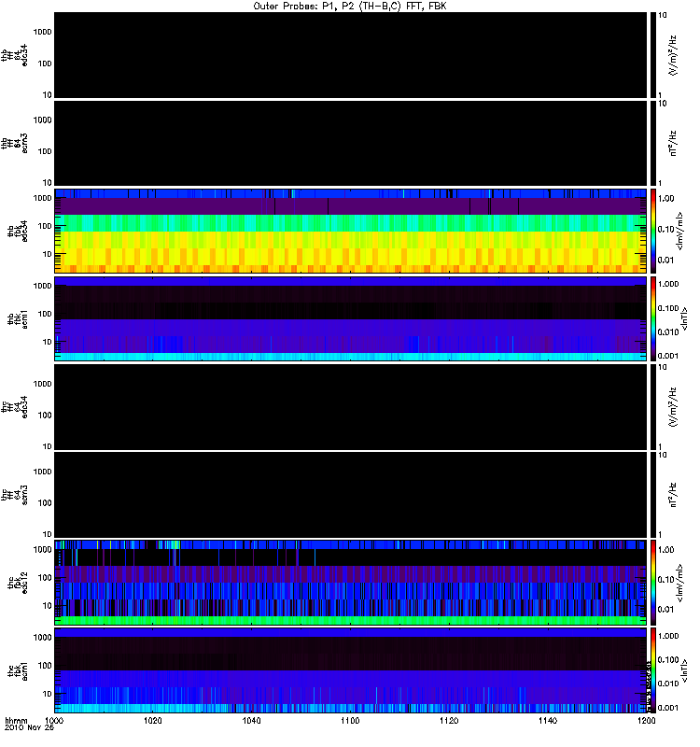This screenshot has height=747, width=700.
Task: Click the '1040' time tick label
Action: click(x=251, y=721)
